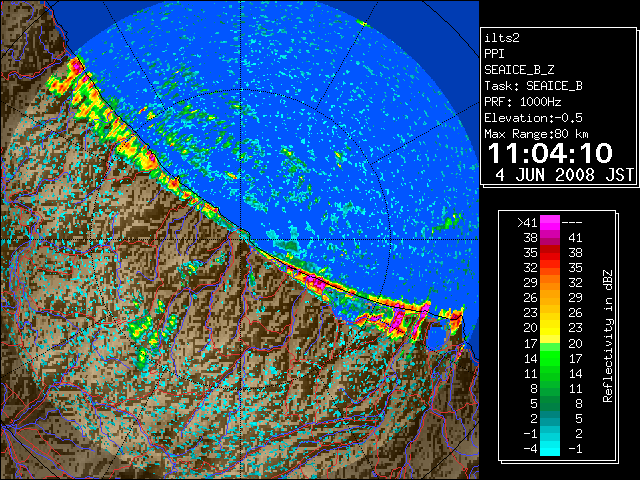This screenshot has height=480, width=640.
Task: Click the "PRF: 1000Hz" value
Action: (x=523, y=102)
